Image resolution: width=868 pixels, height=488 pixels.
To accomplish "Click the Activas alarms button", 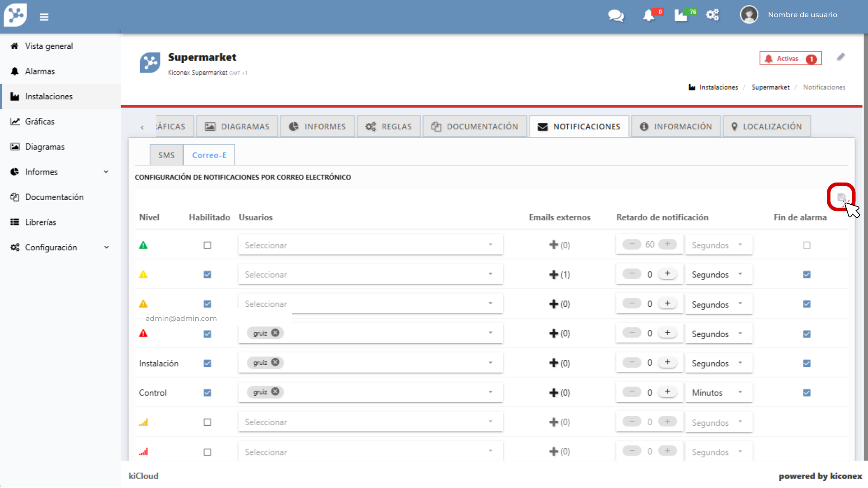I will click(790, 59).
